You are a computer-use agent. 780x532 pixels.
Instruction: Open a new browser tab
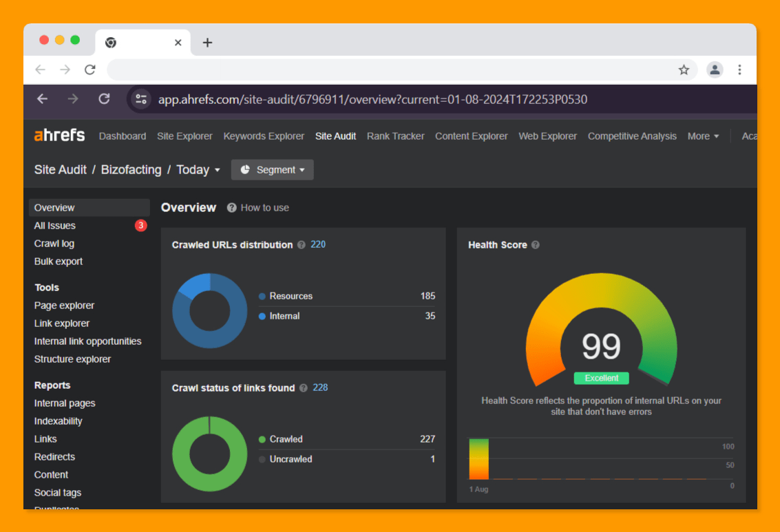click(x=207, y=43)
